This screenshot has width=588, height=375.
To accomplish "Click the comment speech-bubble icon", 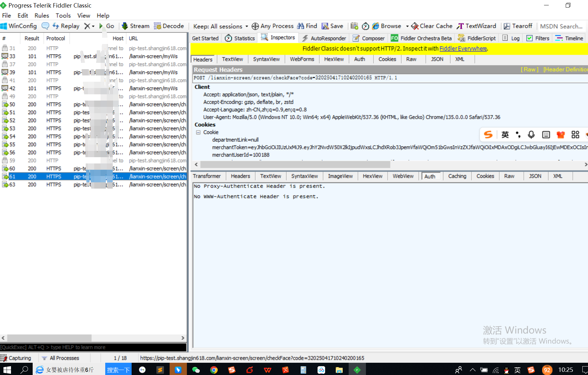I will point(45,26).
